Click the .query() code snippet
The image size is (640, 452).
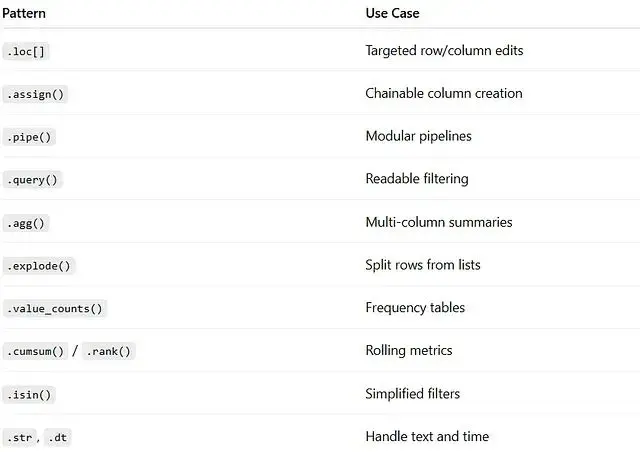[33, 180]
